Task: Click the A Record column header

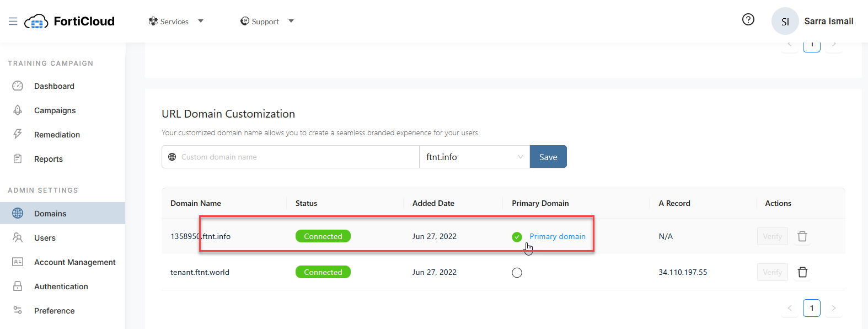Action: point(674,203)
